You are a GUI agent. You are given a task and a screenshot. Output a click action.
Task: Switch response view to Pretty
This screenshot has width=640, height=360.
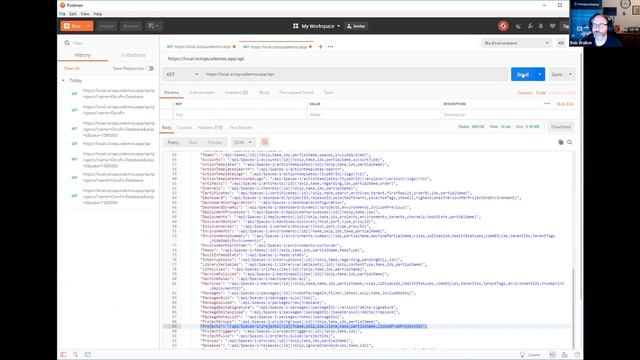coord(173,142)
